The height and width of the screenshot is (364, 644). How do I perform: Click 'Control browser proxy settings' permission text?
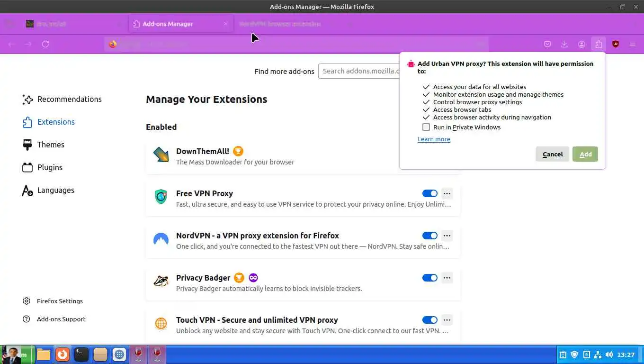coord(477,102)
